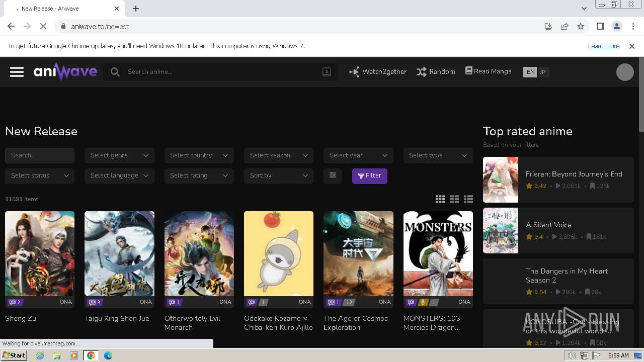The height and width of the screenshot is (362, 644).
Task: Open the hamburger side menu
Action: [17, 72]
